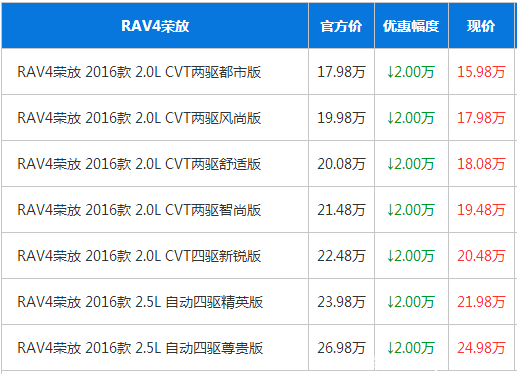Screen dimensions: 517x374
Task: Select the 现价 column header
Action: tap(481, 26)
